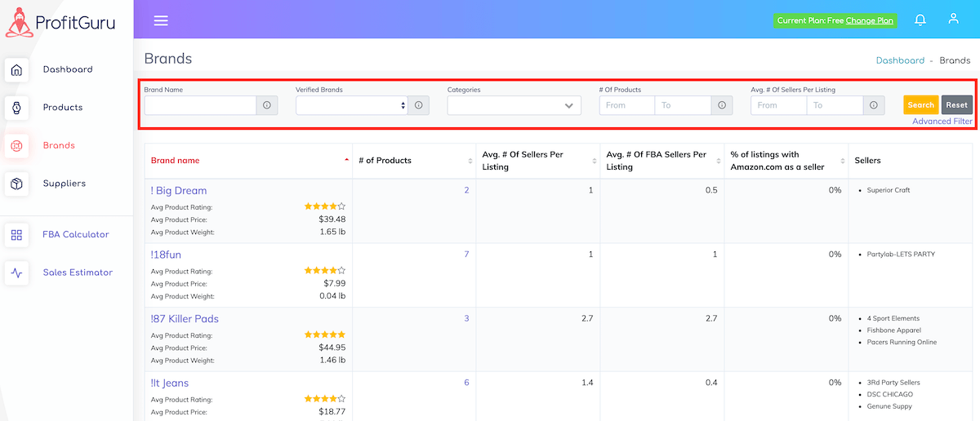The width and height of the screenshot is (980, 421).
Task: Focus # Of Products To field
Action: click(x=683, y=105)
